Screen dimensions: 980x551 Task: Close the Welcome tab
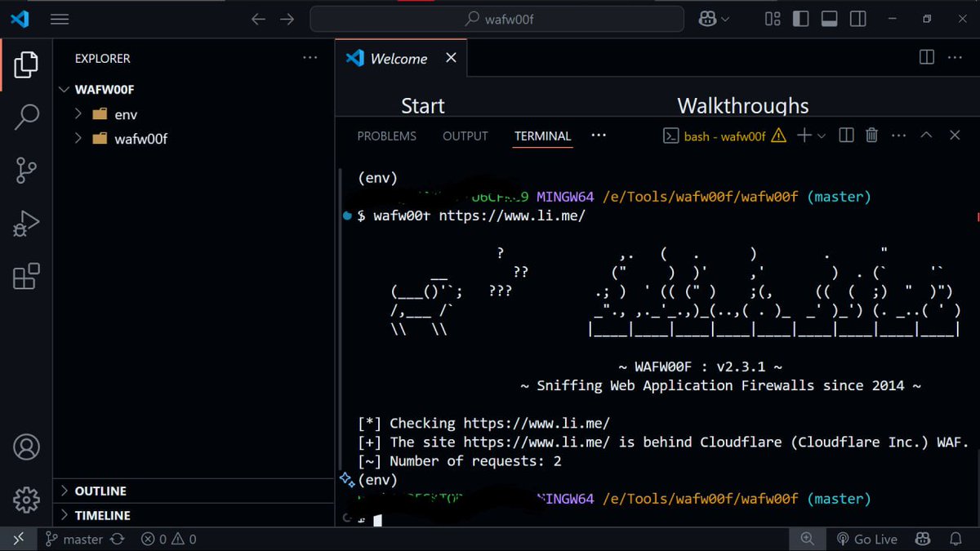(451, 58)
